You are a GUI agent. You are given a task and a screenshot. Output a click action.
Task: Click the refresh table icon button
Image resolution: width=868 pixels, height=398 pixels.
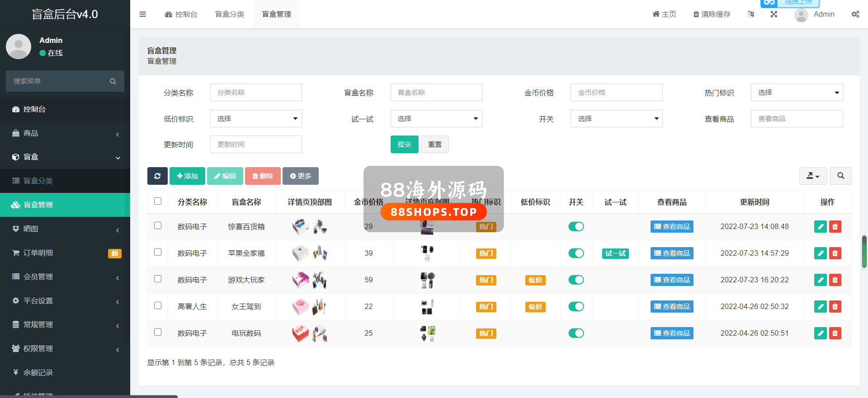tap(157, 176)
